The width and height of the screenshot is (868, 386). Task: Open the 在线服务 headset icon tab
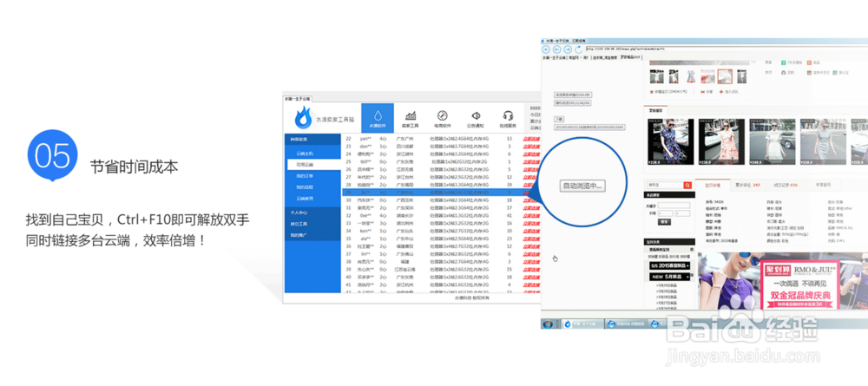click(507, 118)
